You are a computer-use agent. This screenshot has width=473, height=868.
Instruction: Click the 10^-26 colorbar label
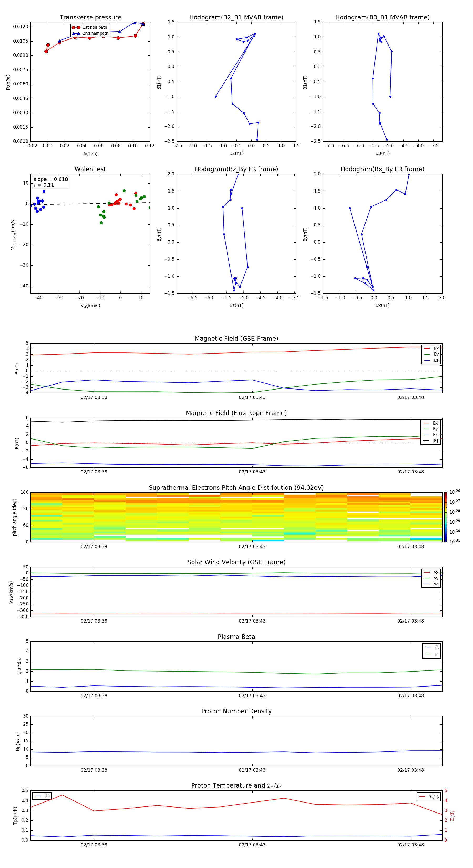pos(455,492)
